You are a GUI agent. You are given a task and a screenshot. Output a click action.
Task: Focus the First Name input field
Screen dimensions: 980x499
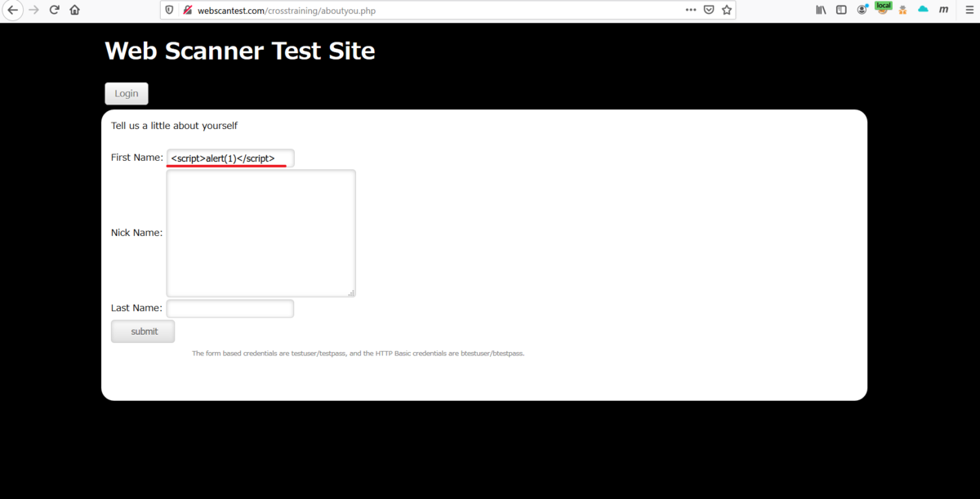coord(230,158)
